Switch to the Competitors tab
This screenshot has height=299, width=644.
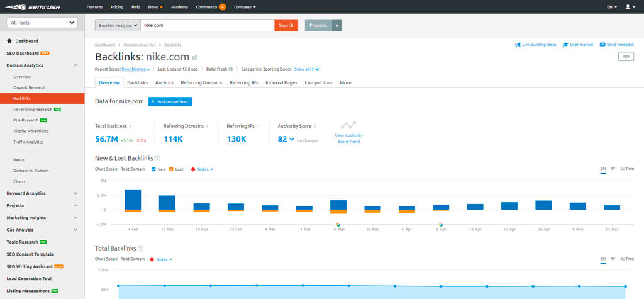(318, 82)
